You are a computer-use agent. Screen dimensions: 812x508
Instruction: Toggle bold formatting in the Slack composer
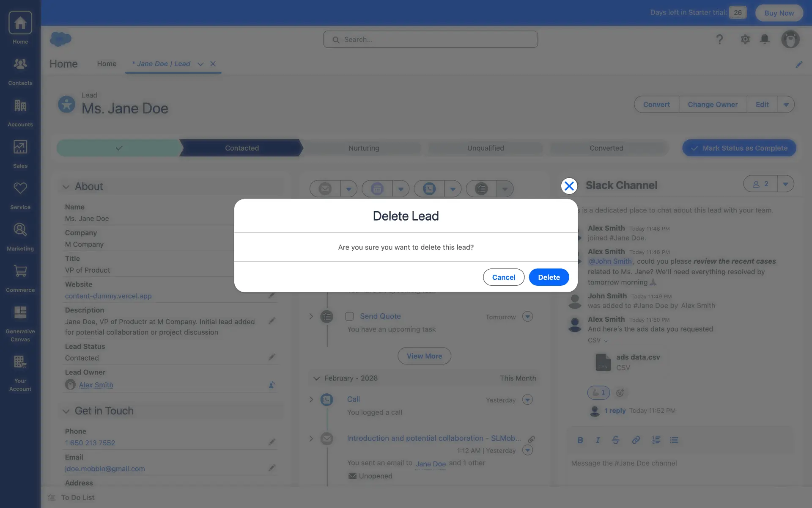(x=580, y=440)
